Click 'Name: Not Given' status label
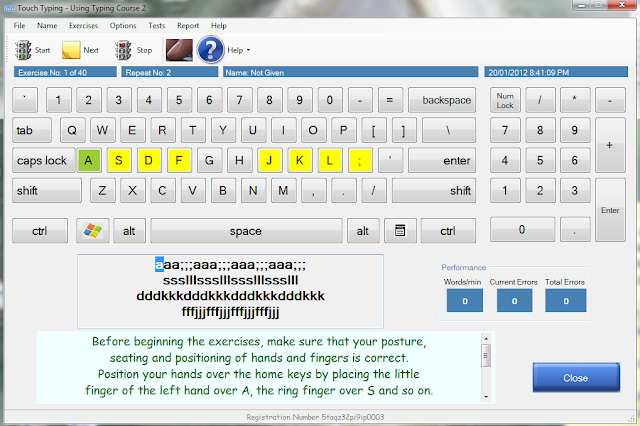This screenshot has width=640, height=426. (x=351, y=72)
